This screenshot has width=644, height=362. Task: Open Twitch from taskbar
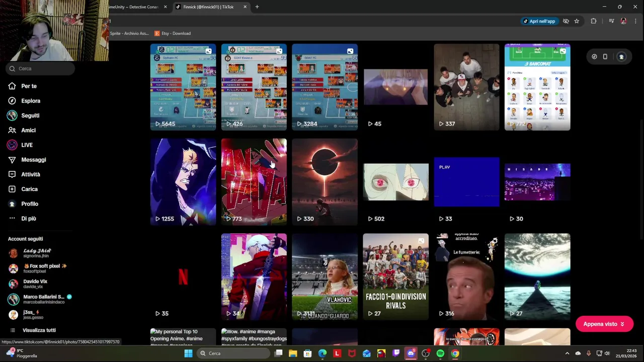click(x=396, y=353)
